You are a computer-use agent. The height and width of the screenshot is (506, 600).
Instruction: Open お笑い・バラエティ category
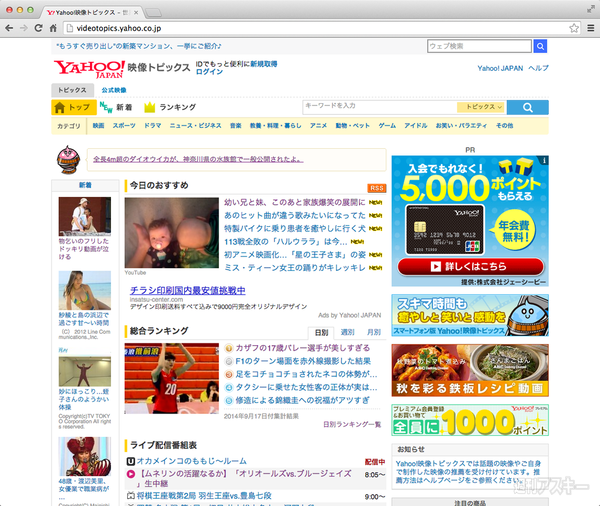(461, 126)
